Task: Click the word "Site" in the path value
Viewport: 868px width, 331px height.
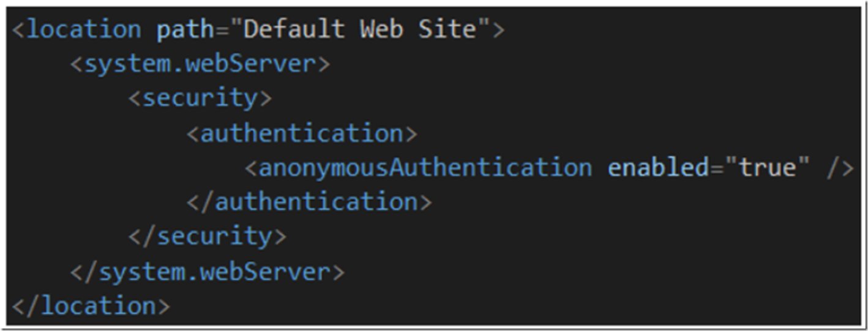Action: click(x=447, y=30)
